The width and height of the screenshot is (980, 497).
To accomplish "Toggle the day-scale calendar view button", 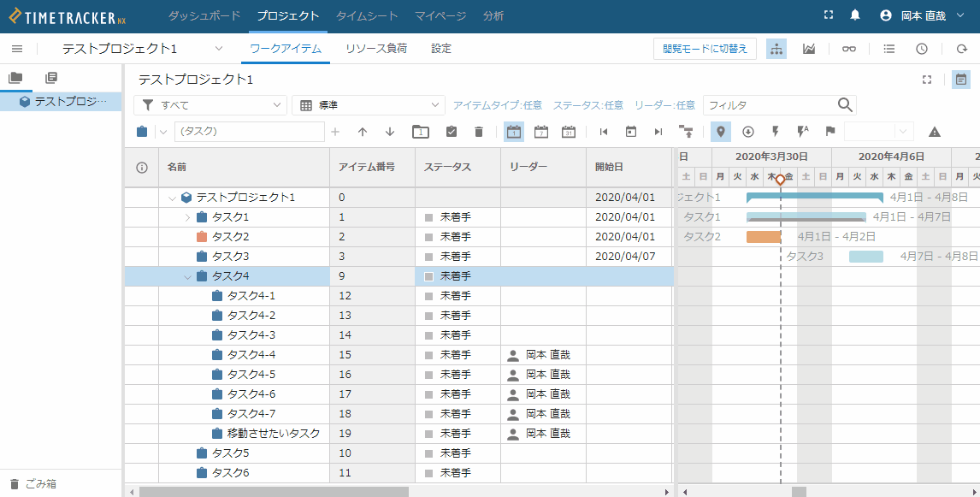I will tap(514, 132).
